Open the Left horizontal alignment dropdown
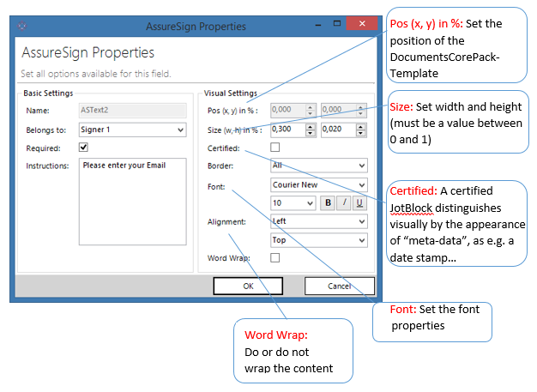Screen dimensions: 537x392 319,221
